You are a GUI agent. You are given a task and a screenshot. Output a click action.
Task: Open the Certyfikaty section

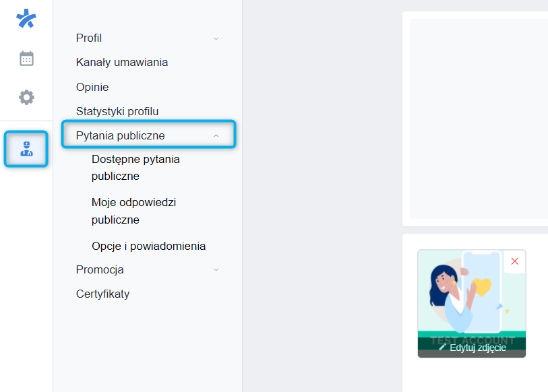pos(103,294)
